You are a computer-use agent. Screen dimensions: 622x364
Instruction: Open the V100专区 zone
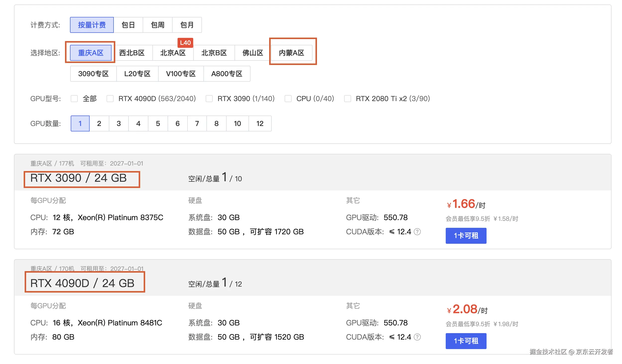pos(181,74)
